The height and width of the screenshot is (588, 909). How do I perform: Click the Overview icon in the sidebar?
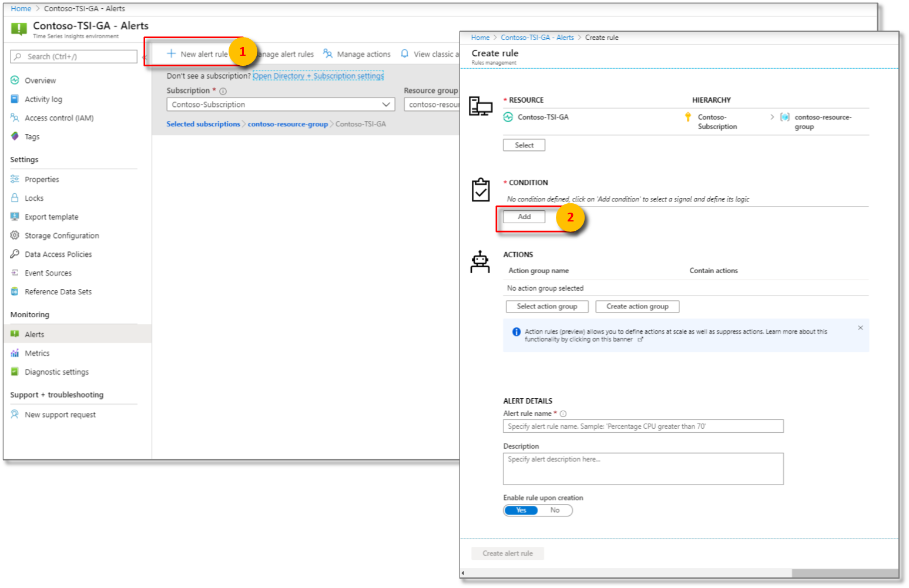pyautogui.click(x=15, y=80)
